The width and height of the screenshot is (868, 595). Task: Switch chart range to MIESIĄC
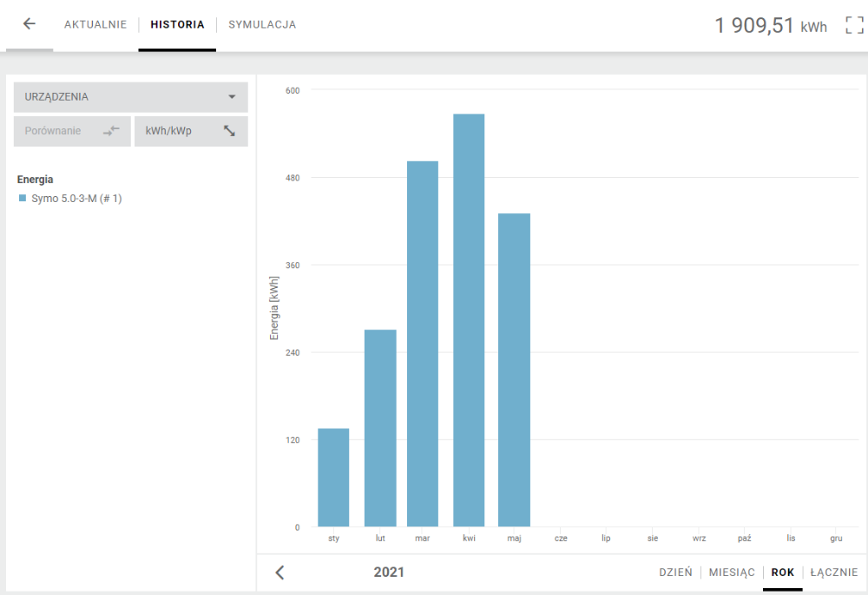(x=732, y=572)
